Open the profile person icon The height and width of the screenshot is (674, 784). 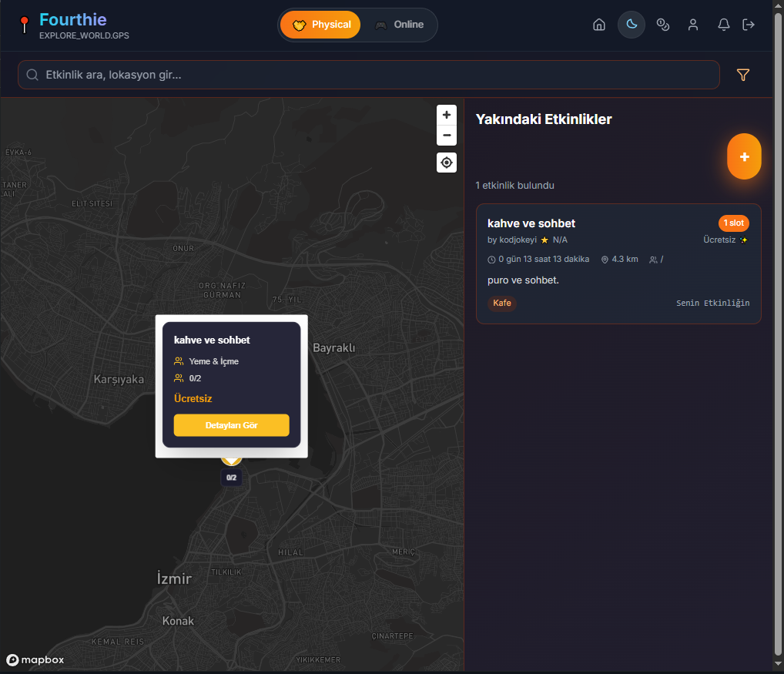pyautogui.click(x=693, y=24)
